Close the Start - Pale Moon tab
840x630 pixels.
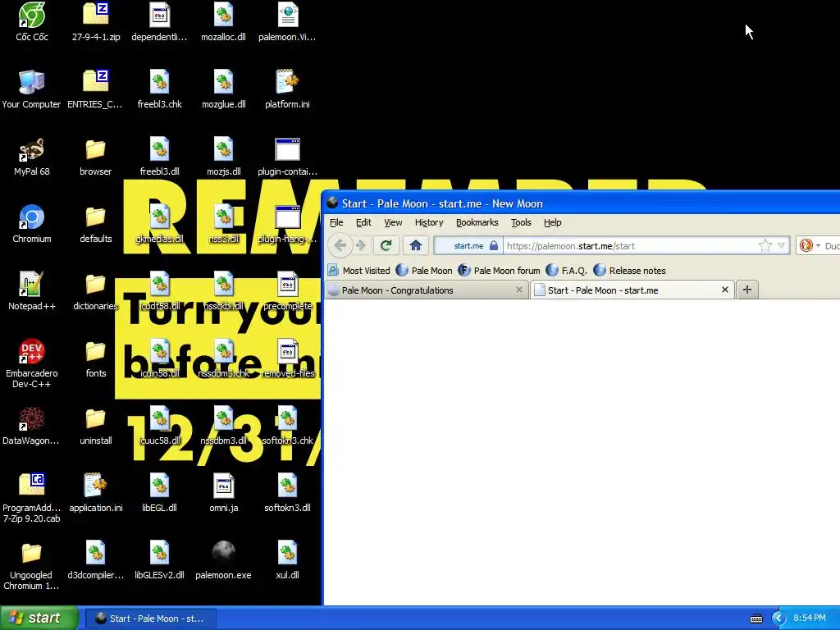725,290
